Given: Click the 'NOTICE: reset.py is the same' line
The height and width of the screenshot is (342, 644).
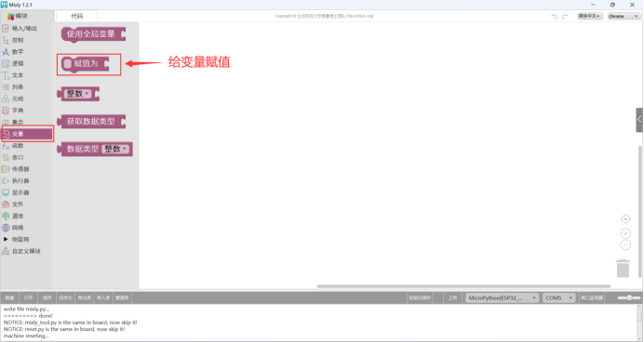Looking at the screenshot, I should pyautogui.click(x=64, y=329).
